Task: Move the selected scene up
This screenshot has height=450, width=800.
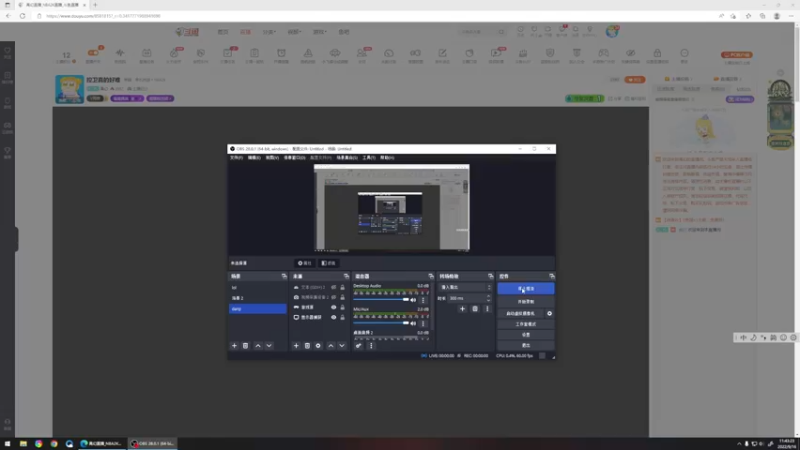Action: pos(258,345)
